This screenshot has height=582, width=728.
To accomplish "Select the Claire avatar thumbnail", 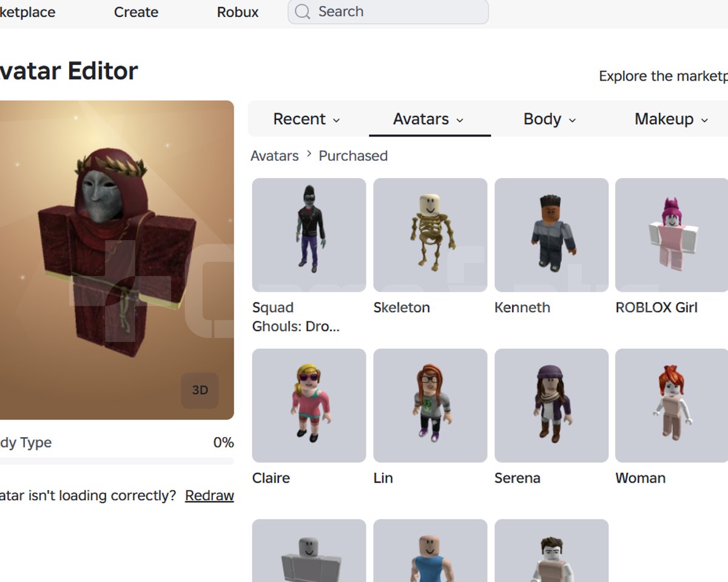I will (309, 406).
